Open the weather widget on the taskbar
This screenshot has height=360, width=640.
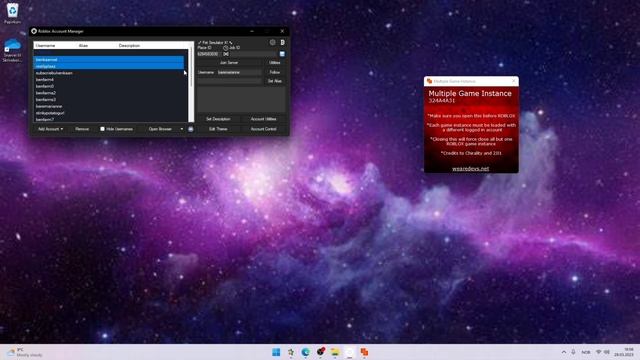pyautogui.click(x=24, y=352)
